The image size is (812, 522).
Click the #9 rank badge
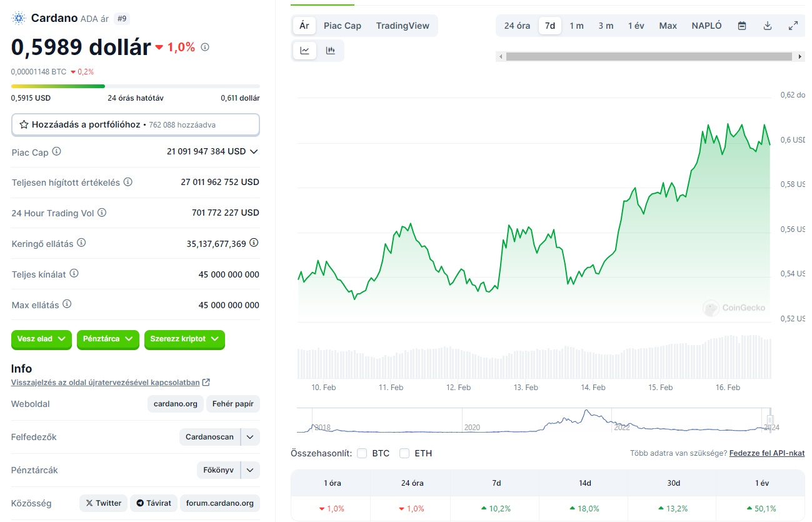(122, 19)
